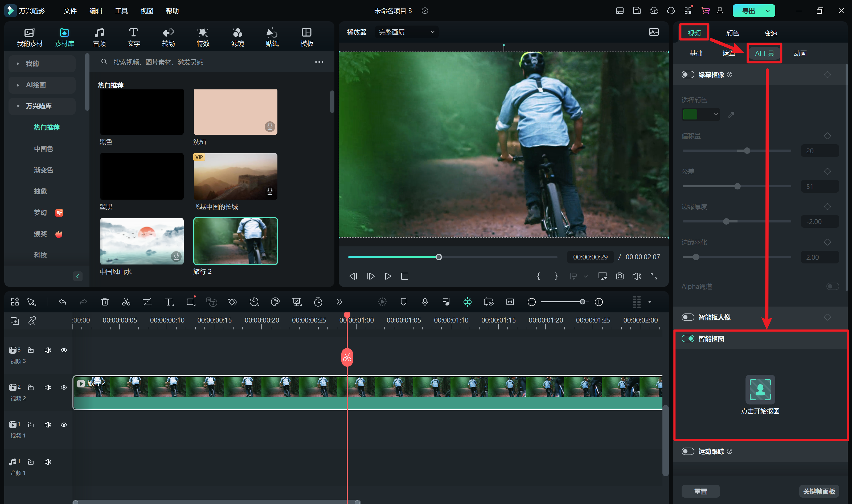Click the crop tool icon in timeline toolbar
852x504 pixels.
[x=148, y=301]
